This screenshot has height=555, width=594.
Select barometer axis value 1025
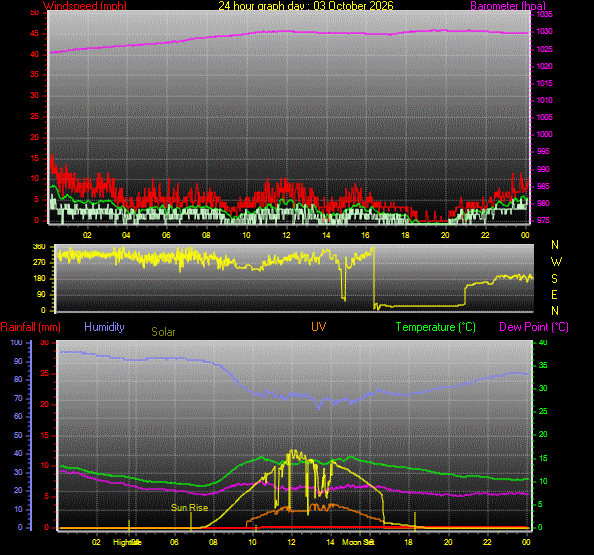544,49
